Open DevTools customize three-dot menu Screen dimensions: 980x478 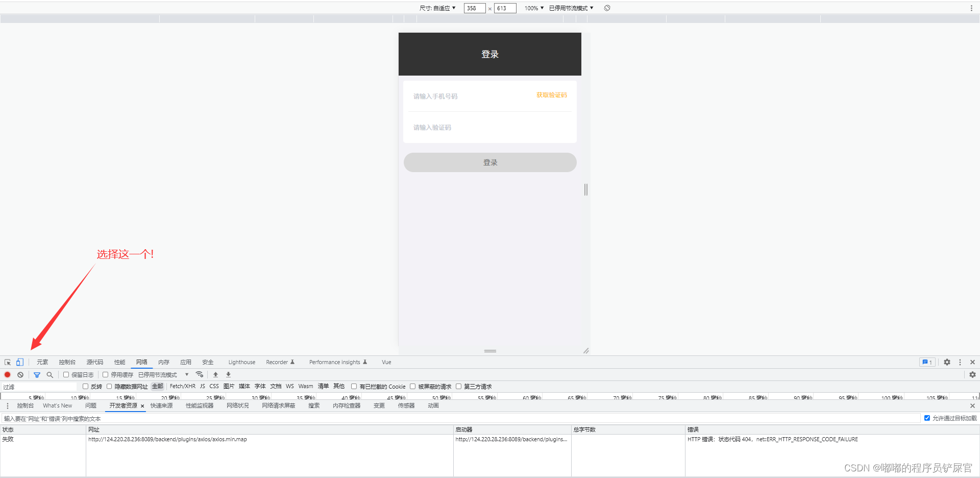click(960, 362)
